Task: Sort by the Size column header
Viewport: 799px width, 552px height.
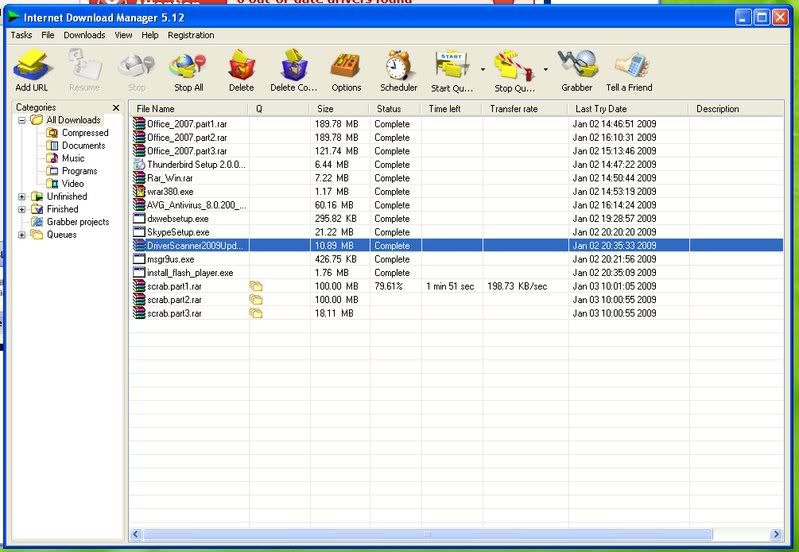Action: click(x=339, y=109)
